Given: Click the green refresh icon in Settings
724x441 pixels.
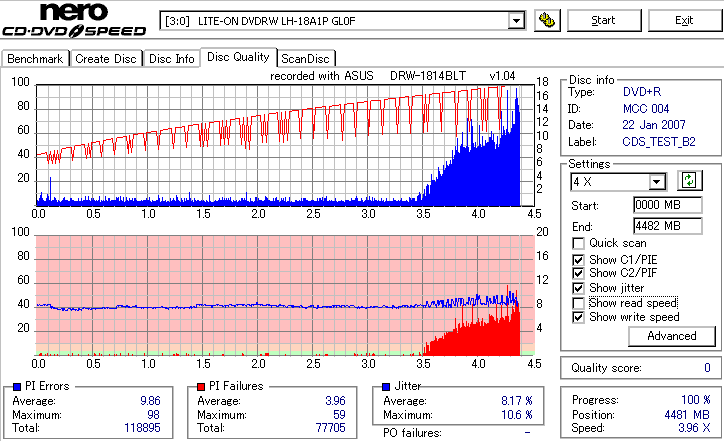Looking at the screenshot, I should click(689, 180).
